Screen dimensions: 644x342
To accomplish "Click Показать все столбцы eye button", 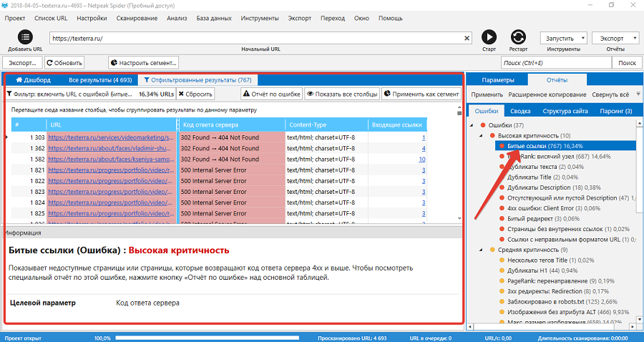I will pyautogui.click(x=342, y=94).
